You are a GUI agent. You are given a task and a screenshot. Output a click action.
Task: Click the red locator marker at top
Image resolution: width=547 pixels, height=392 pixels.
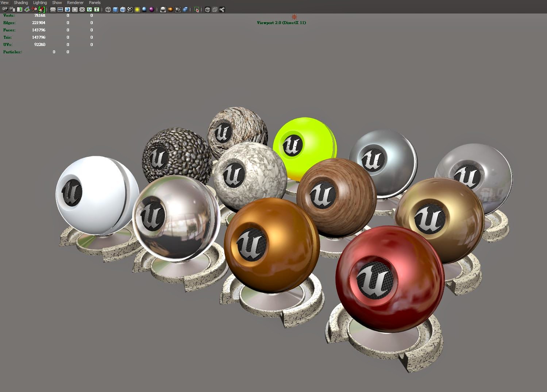coord(294,17)
